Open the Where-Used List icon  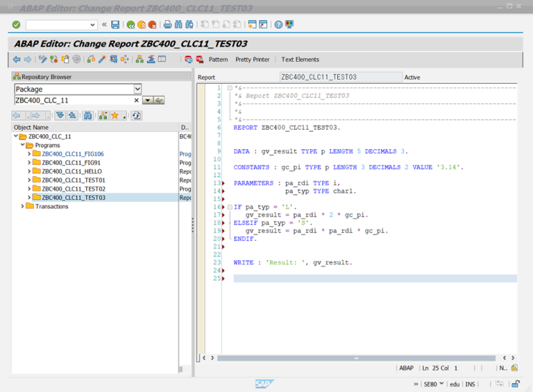(125, 59)
